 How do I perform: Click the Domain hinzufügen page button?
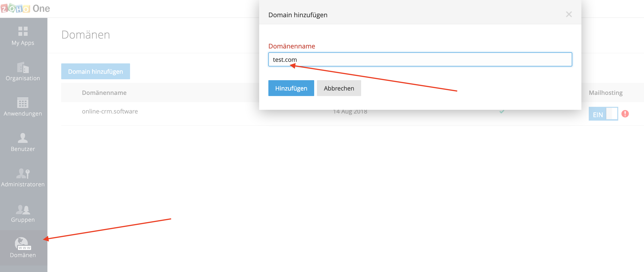point(95,71)
